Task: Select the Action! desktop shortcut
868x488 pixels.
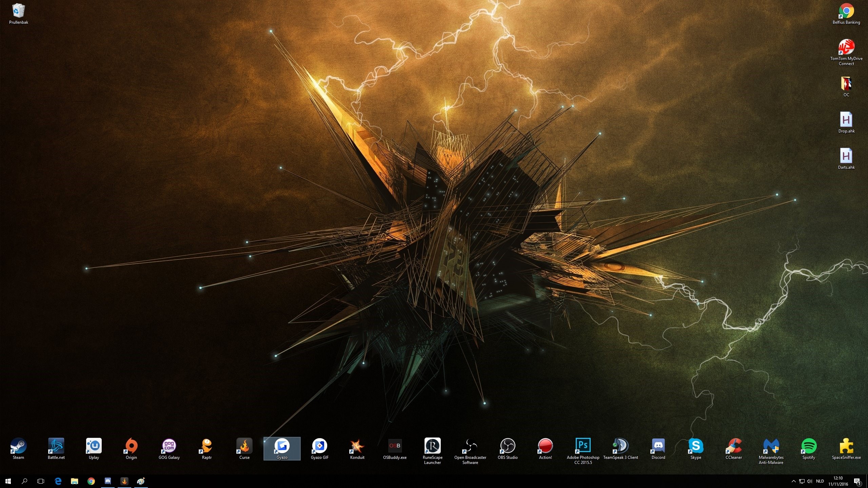Action: click(546, 449)
